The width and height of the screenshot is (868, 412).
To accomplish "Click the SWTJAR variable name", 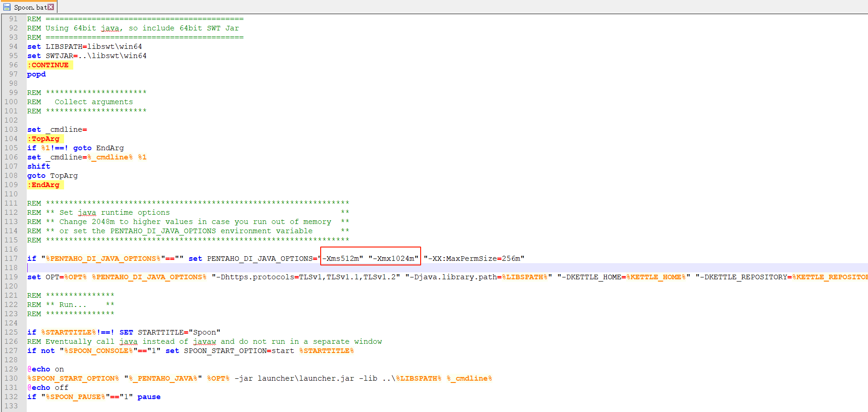I will [59, 56].
